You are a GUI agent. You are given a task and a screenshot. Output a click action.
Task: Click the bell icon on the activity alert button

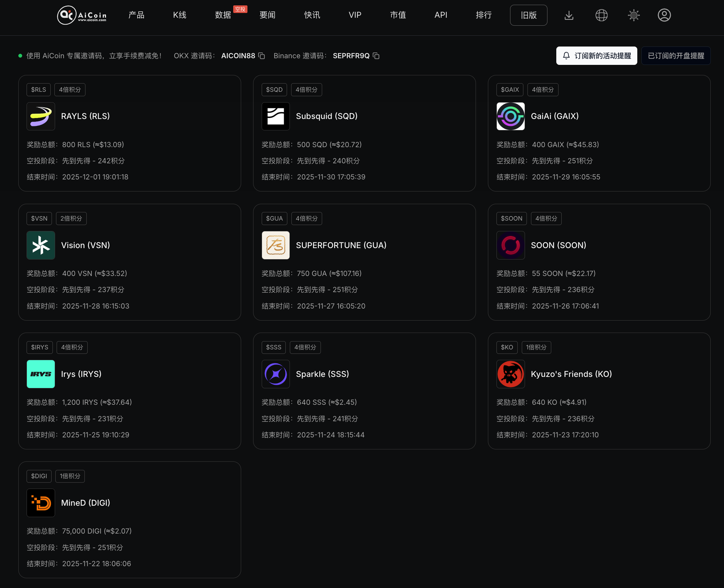566,56
